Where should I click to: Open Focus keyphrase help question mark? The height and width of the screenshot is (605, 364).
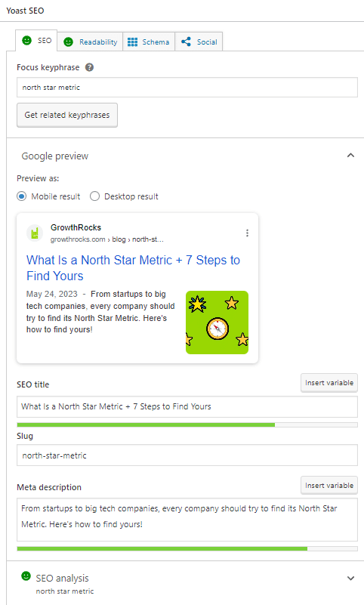[x=89, y=67]
